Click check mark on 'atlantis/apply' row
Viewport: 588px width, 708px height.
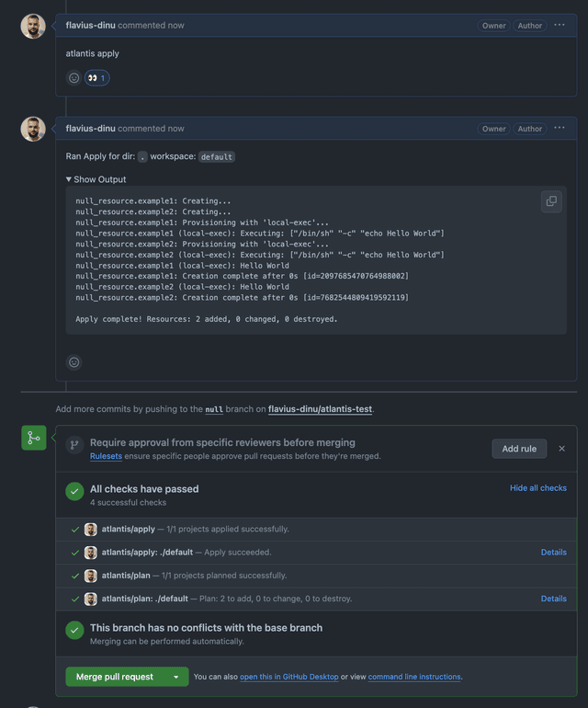75,530
